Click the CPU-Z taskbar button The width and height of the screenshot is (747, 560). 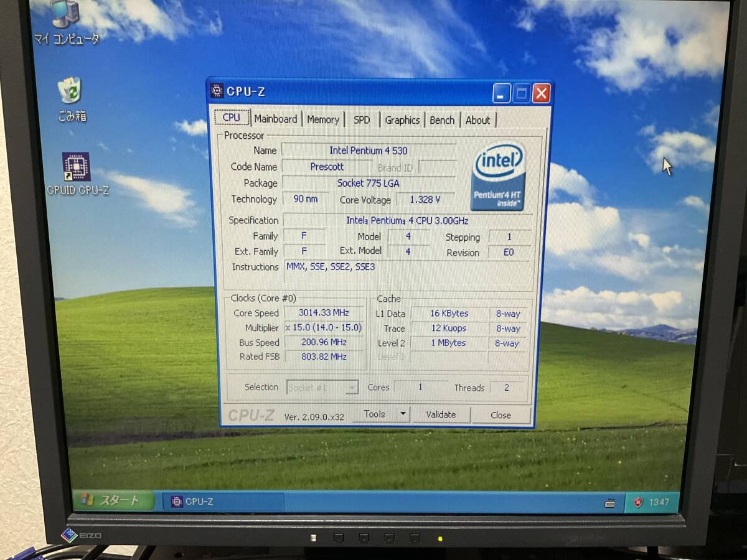223,502
